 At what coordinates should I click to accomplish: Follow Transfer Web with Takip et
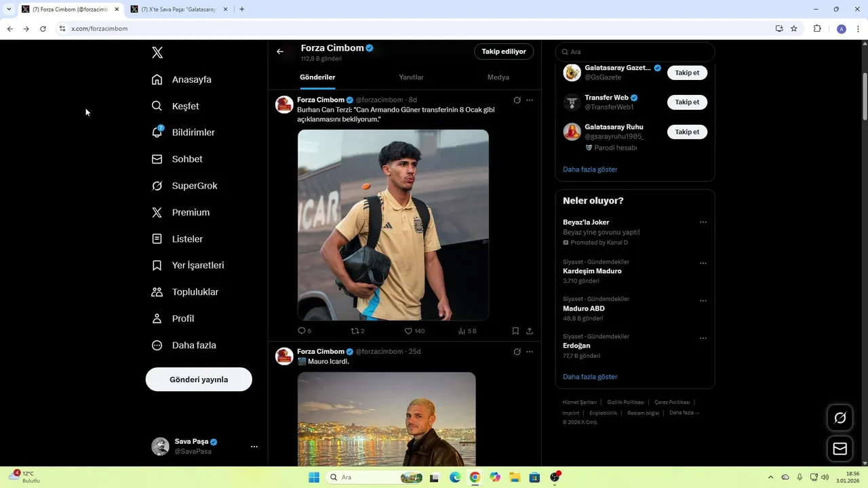tap(687, 102)
